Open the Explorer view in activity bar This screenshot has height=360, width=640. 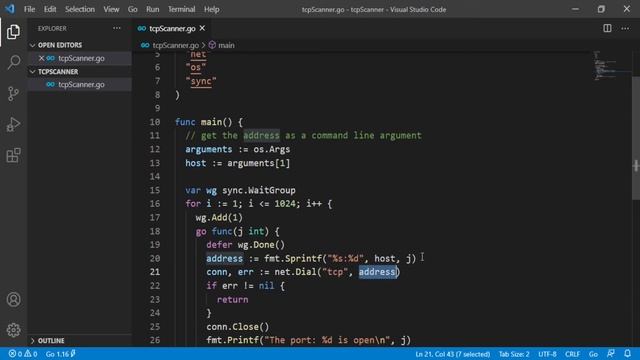coord(13,32)
